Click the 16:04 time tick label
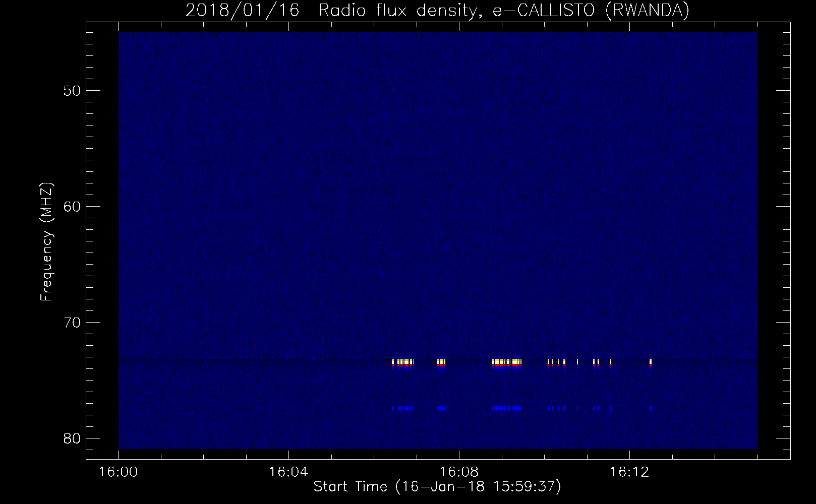This screenshot has height=504, width=816. click(288, 472)
